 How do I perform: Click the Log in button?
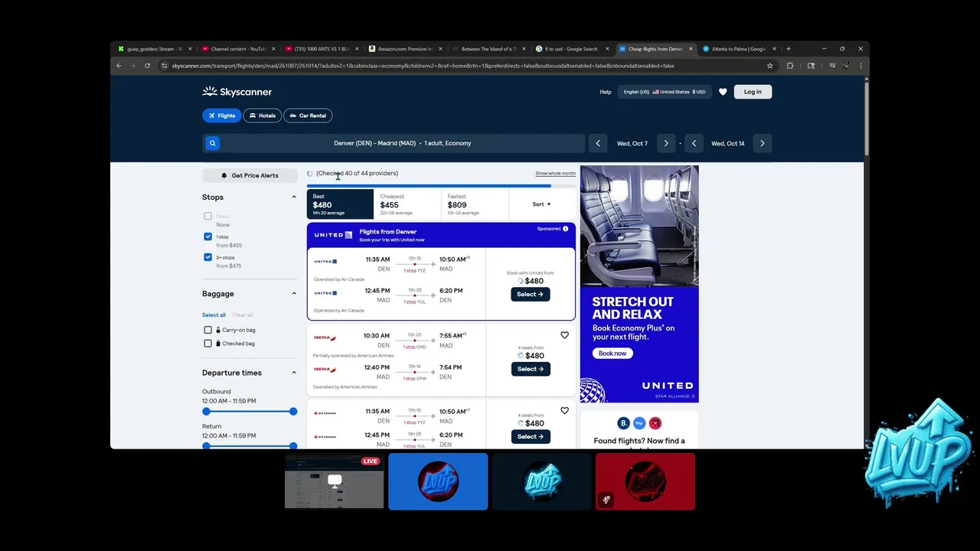coord(753,92)
